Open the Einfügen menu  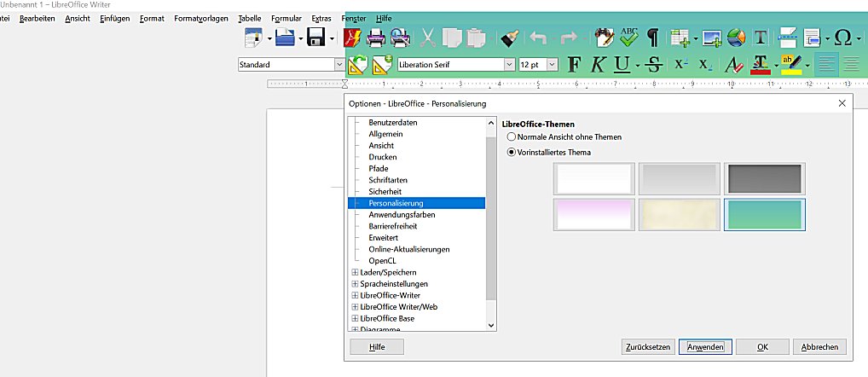115,18
